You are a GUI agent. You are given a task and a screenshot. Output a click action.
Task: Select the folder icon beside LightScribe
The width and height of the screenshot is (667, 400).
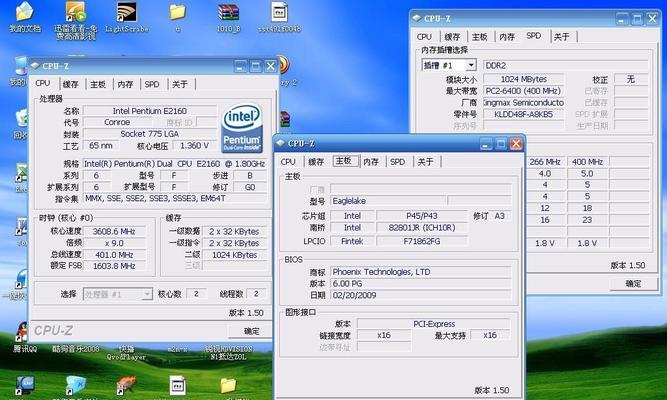click(x=177, y=11)
